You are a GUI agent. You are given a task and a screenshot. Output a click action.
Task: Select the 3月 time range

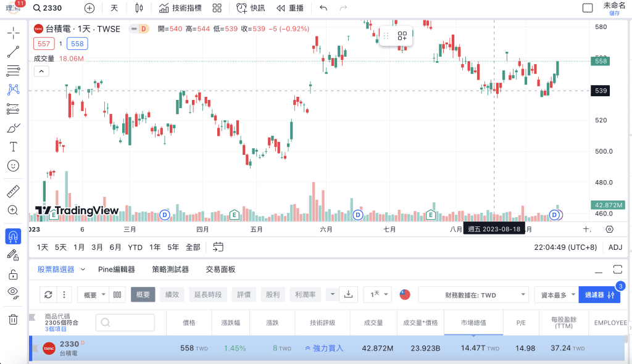click(x=97, y=247)
